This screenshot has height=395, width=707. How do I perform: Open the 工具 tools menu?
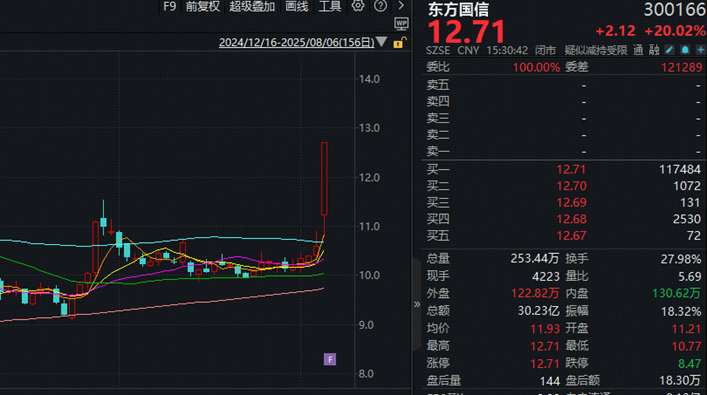coord(330,6)
